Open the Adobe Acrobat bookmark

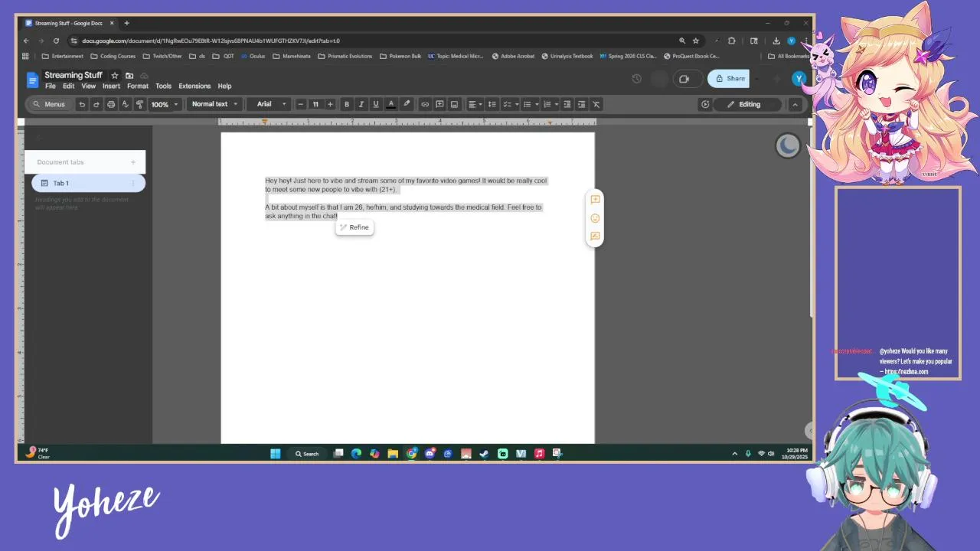(x=513, y=56)
